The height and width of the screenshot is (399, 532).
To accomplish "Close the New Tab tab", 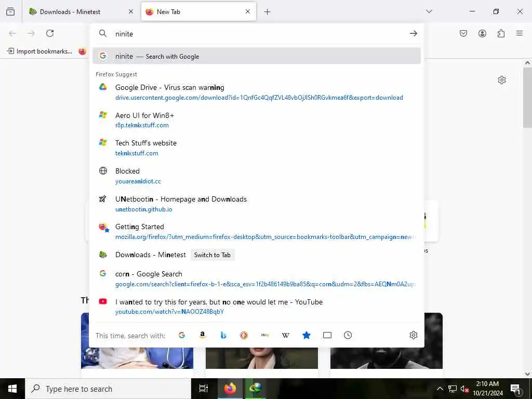I will click(248, 11).
